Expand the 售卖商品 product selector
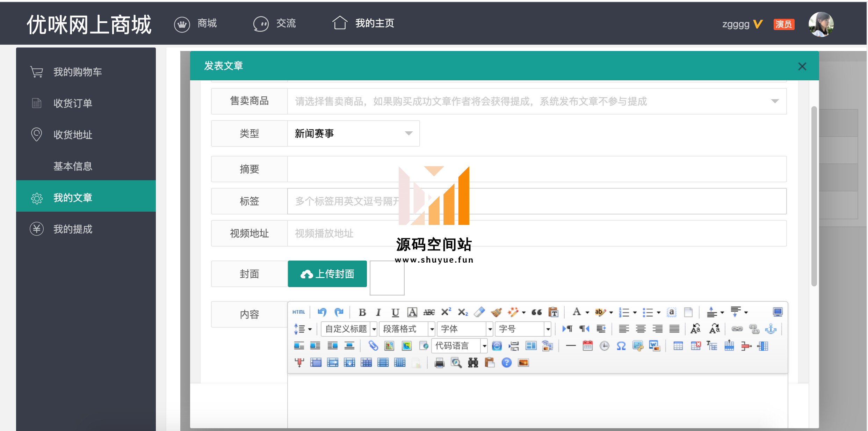The height and width of the screenshot is (431, 868). coord(536,101)
